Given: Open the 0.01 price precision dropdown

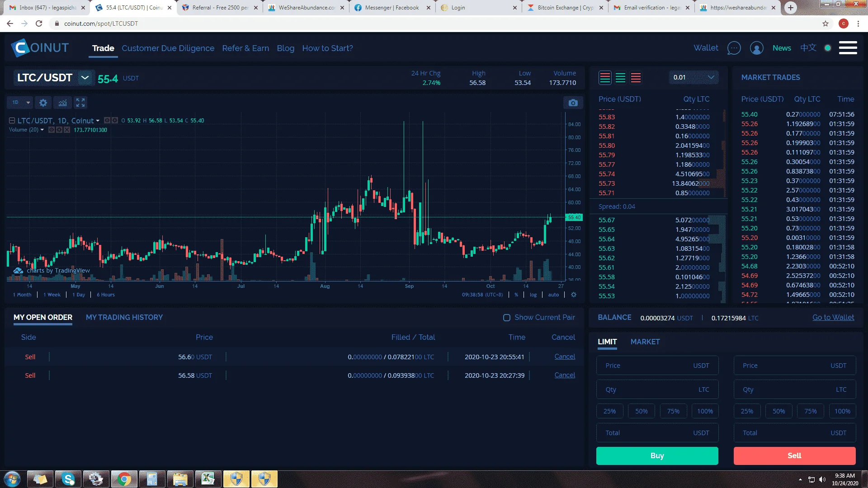Looking at the screenshot, I should [693, 77].
